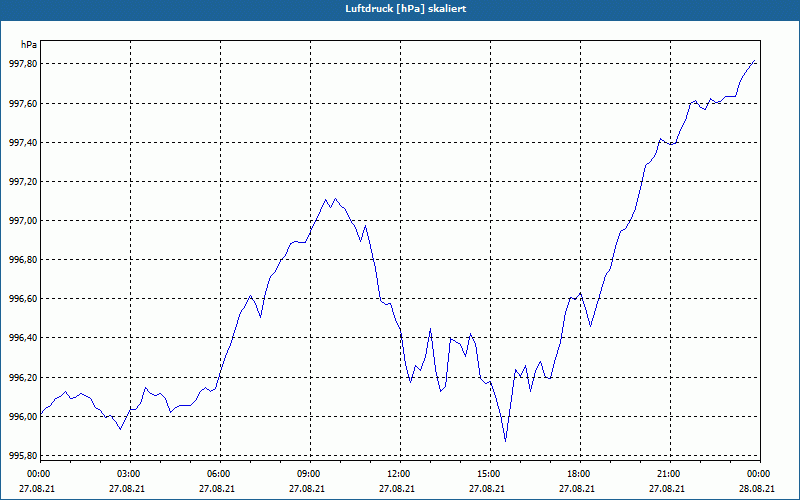The width and height of the screenshot is (800, 500).
Task: Select the 996,80 y-axis value
Action: (23, 260)
